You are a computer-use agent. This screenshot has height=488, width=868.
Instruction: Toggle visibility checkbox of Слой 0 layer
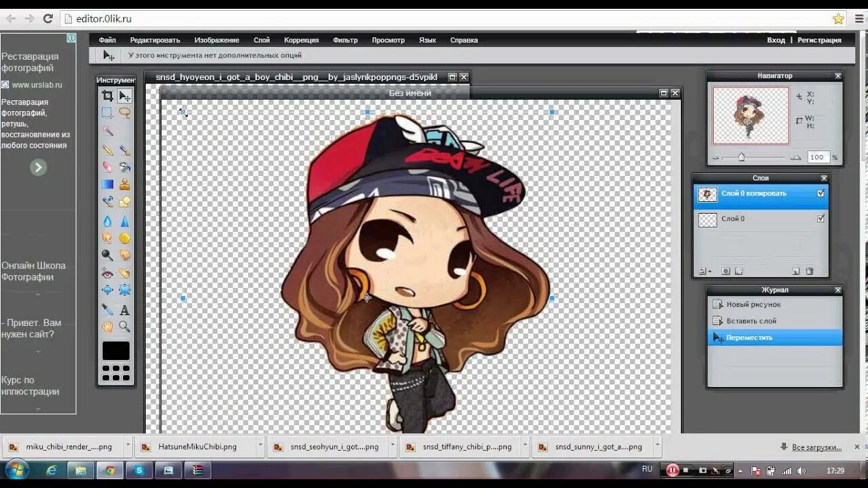click(821, 218)
